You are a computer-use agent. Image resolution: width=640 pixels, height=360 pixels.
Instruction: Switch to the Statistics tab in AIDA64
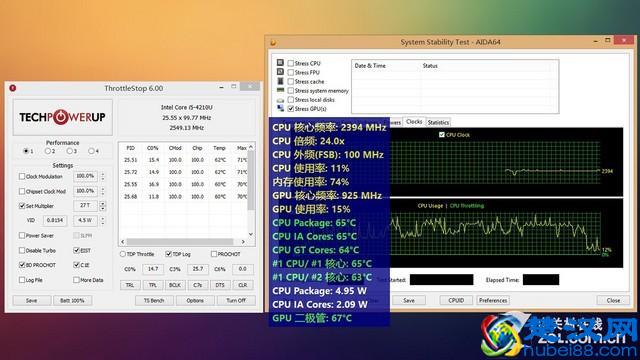click(438, 122)
